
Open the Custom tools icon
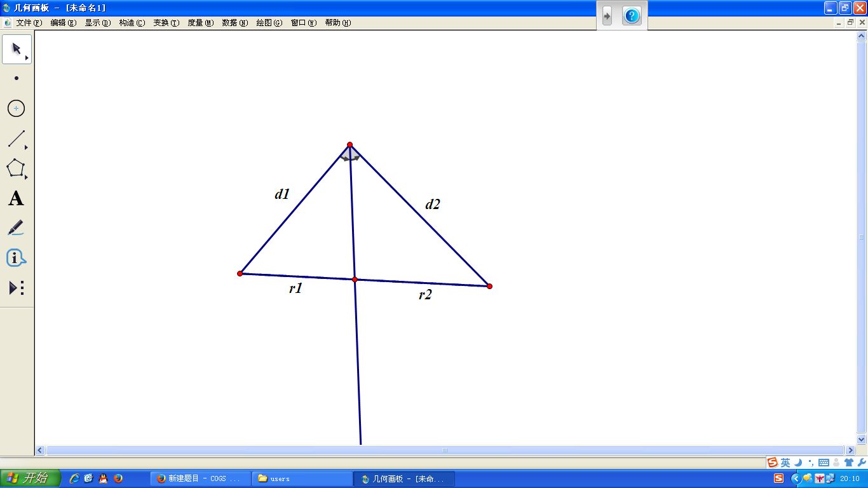pos(16,288)
